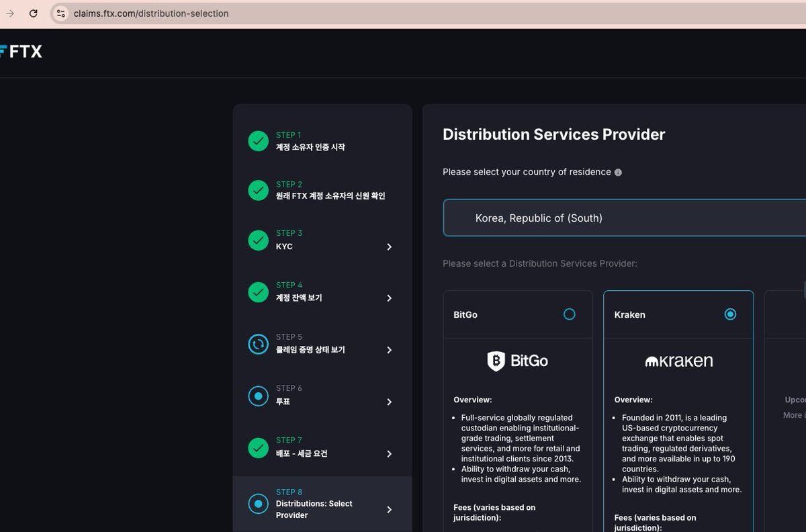Click Distribution Services Provider heading
Image resolution: width=806 pixels, height=532 pixels.
click(553, 134)
